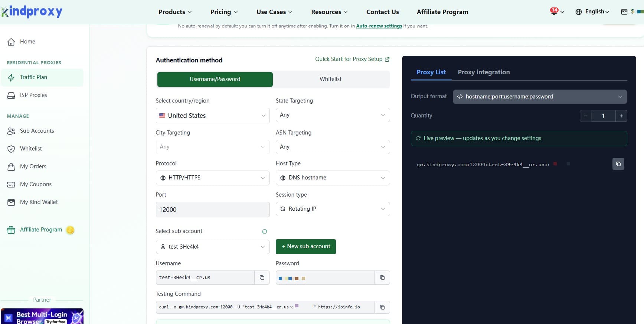Copy the proxy list entry
This screenshot has height=324, width=644.
618,164
